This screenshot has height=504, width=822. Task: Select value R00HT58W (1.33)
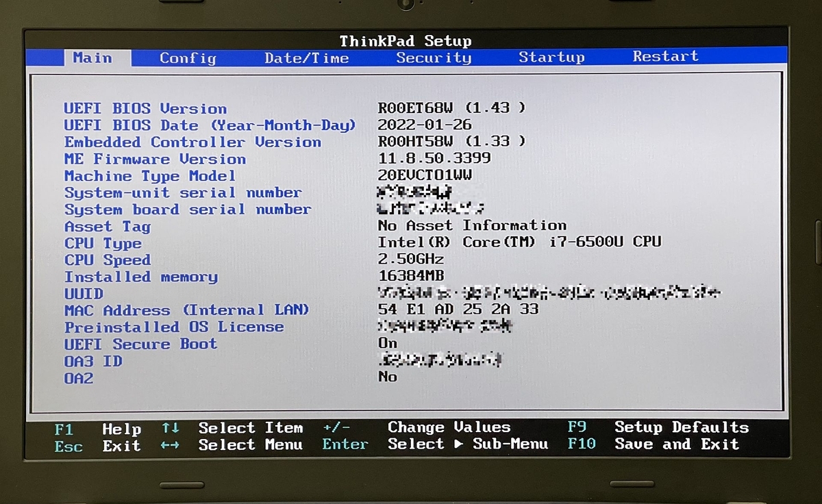(x=452, y=141)
